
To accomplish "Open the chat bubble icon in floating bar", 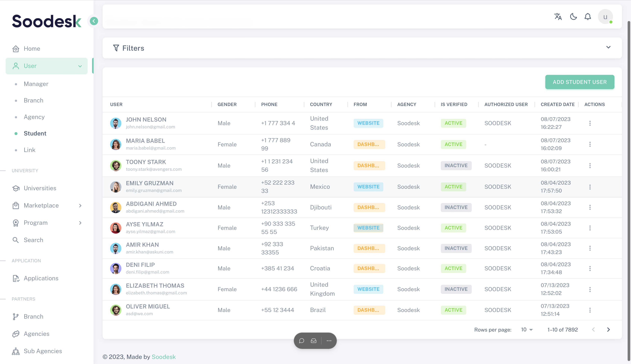I will coord(302,341).
